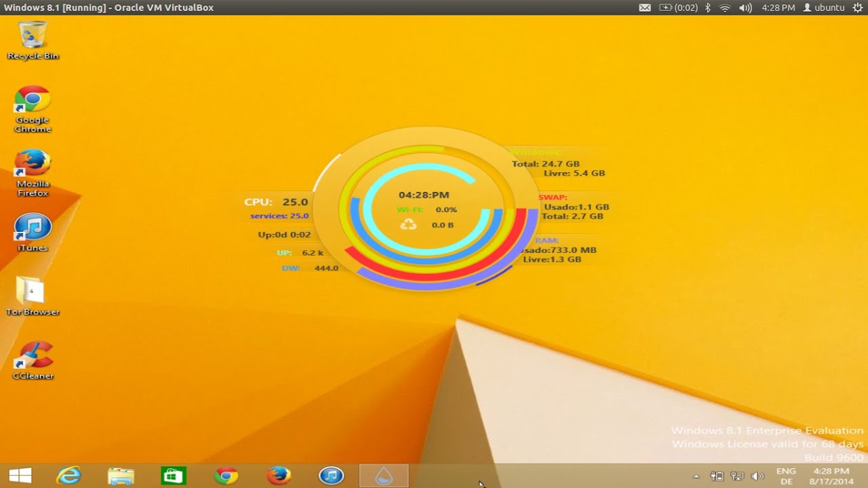The image size is (868, 488).
Task: Click the DW: 444.0 download value
Action: point(310,268)
